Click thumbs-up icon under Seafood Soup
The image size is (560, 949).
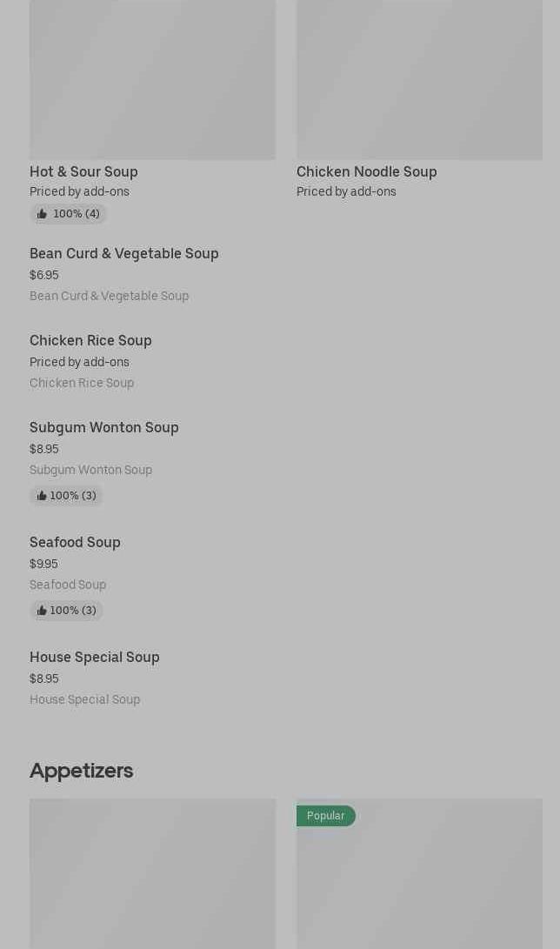click(42, 611)
